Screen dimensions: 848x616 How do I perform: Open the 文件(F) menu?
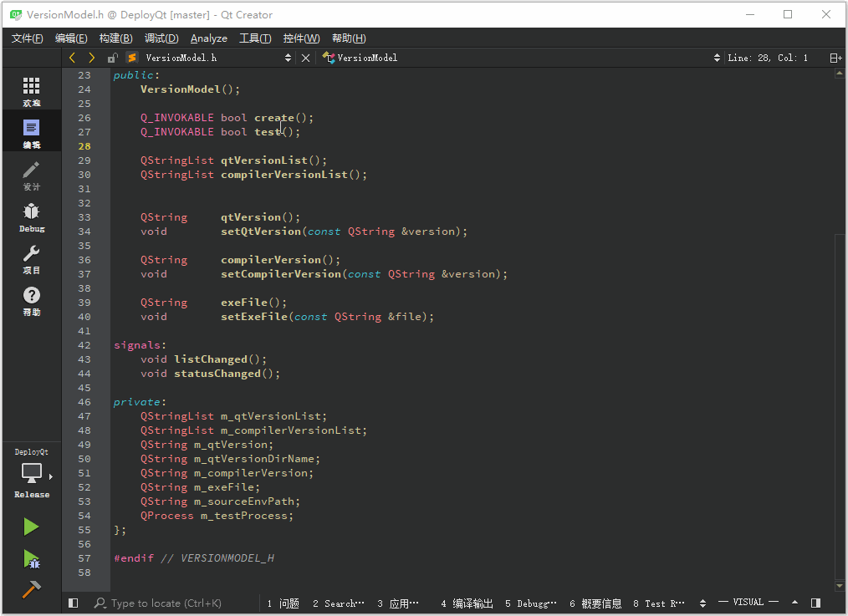pos(27,38)
